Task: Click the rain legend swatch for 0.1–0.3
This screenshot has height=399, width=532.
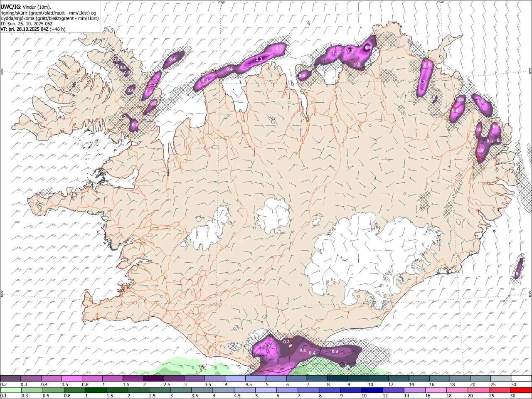Action: [11, 390]
